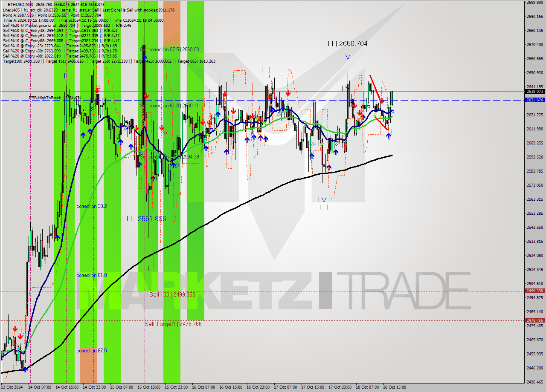Click '14 Oct 23:00' on the time axis
Screen dimensions: 546x392
(x=94, y=387)
